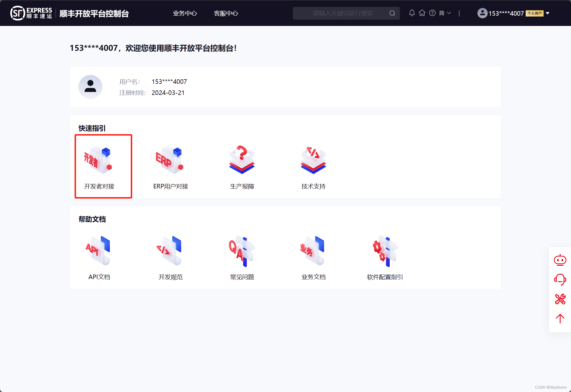This screenshot has height=392, width=571.
Task: Open the 业务中心 menu
Action: point(185,13)
